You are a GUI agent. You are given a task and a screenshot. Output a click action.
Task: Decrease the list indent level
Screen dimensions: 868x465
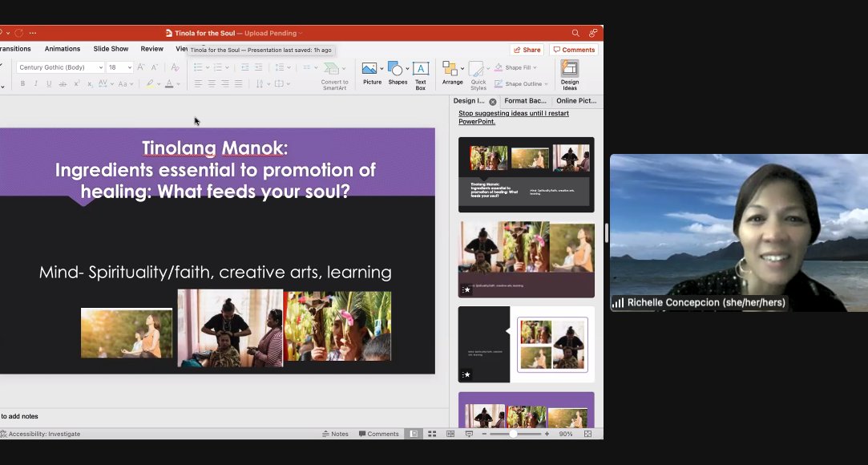pos(244,67)
